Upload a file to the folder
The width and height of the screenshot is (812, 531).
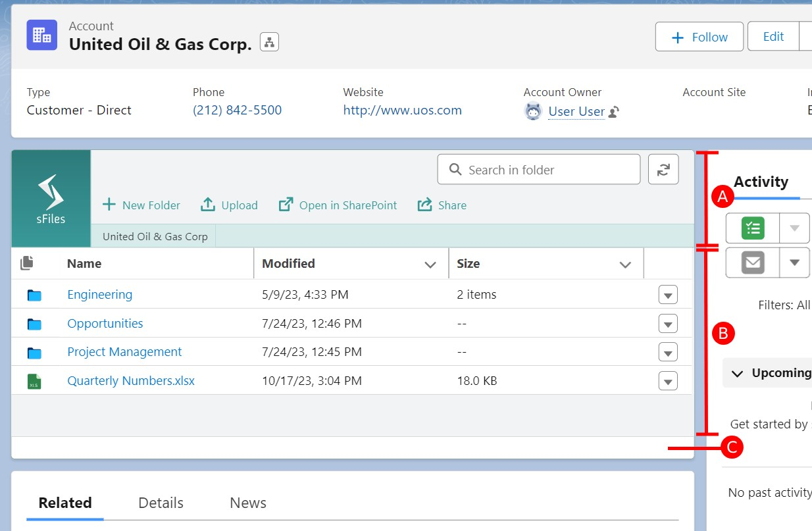click(x=229, y=205)
